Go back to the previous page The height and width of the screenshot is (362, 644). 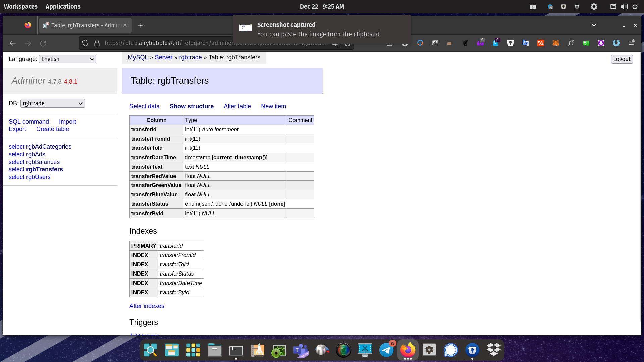point(13,43)
